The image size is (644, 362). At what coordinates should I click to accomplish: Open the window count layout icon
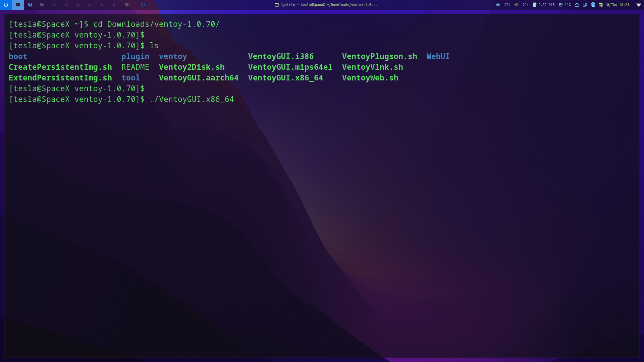click(585, 5)
